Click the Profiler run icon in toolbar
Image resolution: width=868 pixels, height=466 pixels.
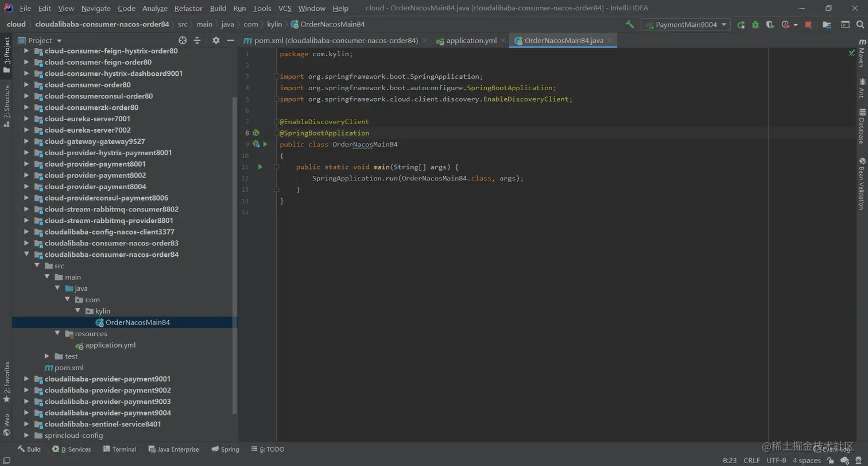tap(785, 25)
